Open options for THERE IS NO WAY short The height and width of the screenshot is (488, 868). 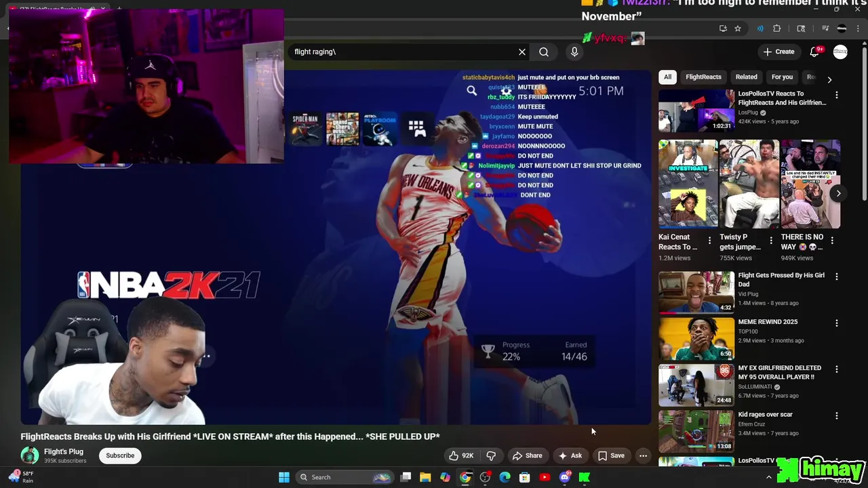tap(832, 241)
